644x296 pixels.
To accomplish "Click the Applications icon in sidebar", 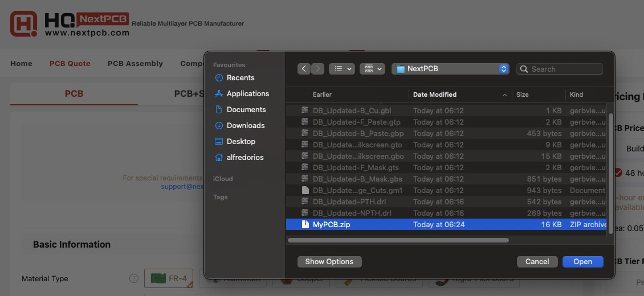I will point(219,94).
